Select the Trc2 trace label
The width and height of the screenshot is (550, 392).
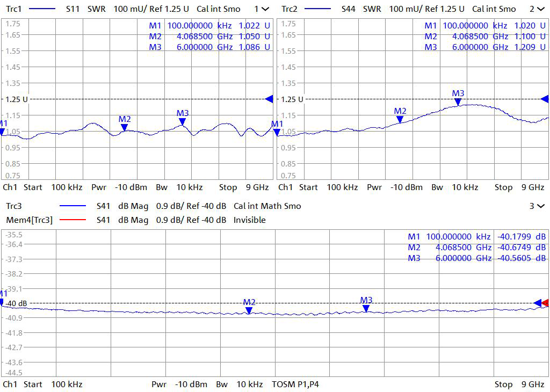290,9
